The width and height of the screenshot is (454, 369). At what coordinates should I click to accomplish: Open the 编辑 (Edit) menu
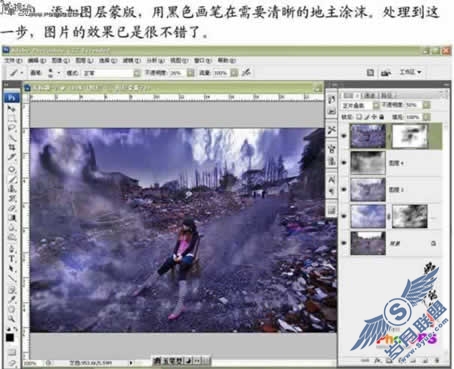[37, 61]
